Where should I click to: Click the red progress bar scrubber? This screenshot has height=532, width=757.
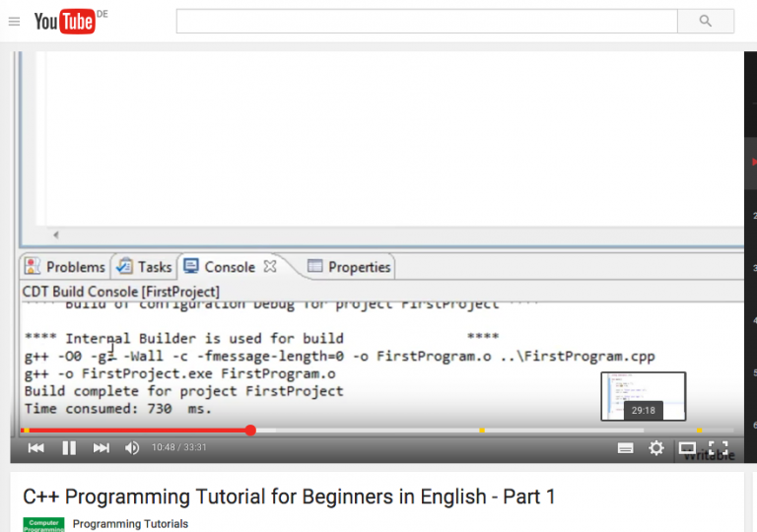(250, 431)
